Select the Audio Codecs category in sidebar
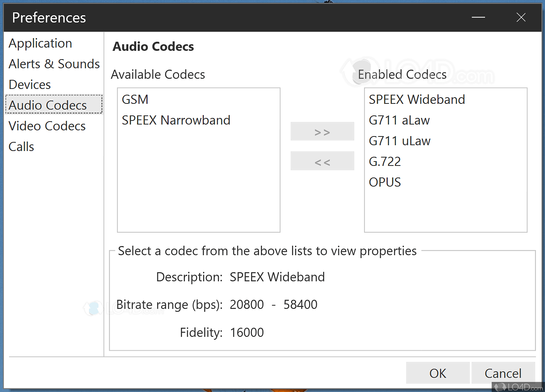This screenshot has width=545, height=392. (47, 105)
